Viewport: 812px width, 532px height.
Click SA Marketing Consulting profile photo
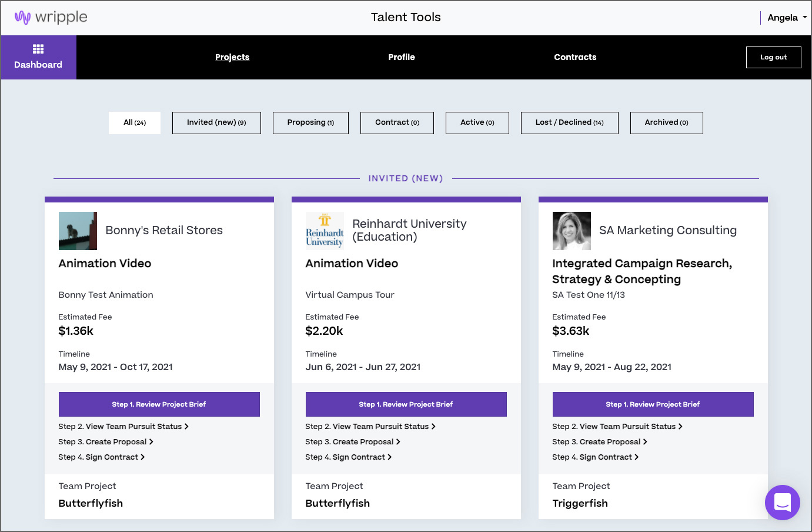click(572, 231)
